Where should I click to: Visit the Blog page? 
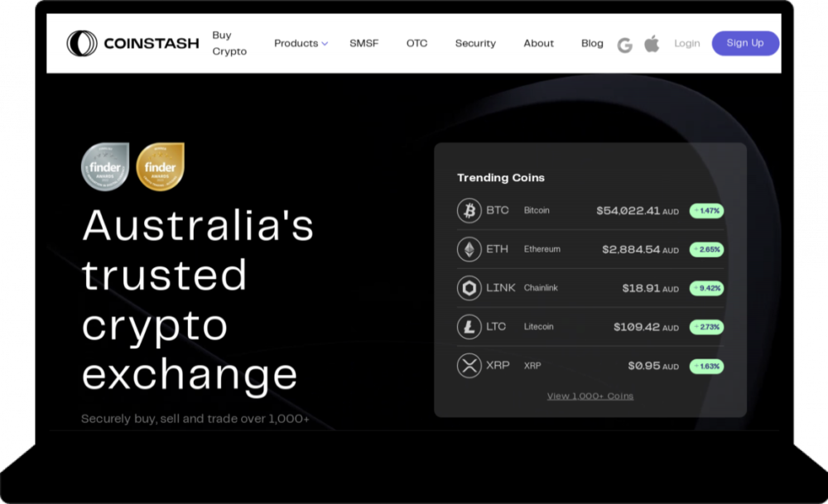[x=592, y=43]
